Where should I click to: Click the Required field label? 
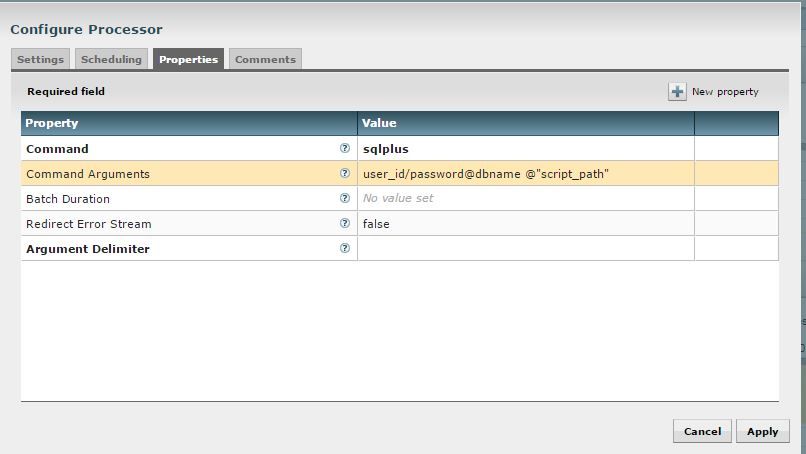pyautogui.click(x=66, y=92)
